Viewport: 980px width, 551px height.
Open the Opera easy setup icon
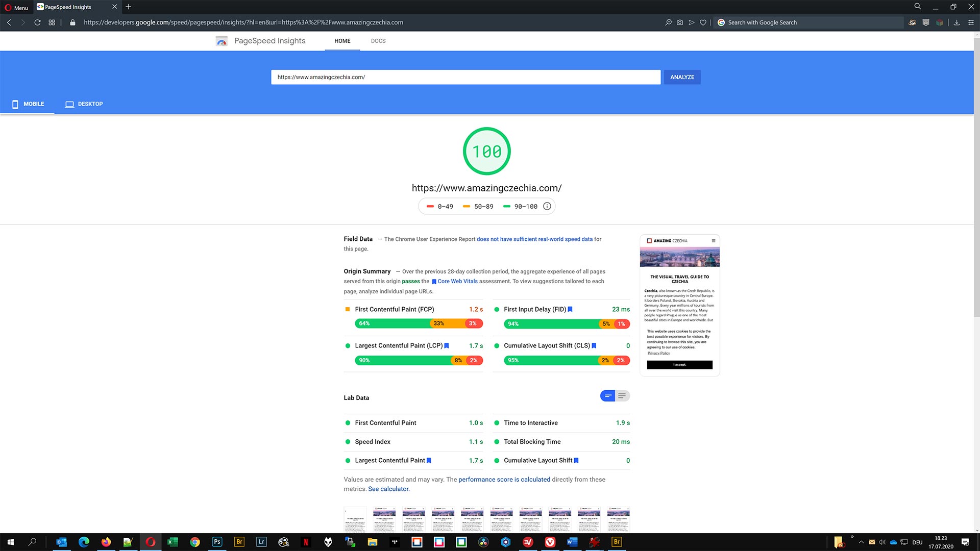(971, 22)
